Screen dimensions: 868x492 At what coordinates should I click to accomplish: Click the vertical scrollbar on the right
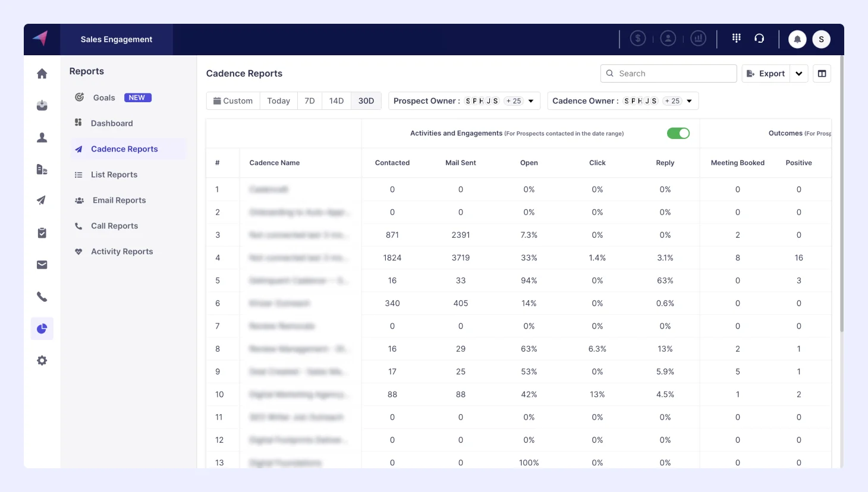click(x=841, y=196)
